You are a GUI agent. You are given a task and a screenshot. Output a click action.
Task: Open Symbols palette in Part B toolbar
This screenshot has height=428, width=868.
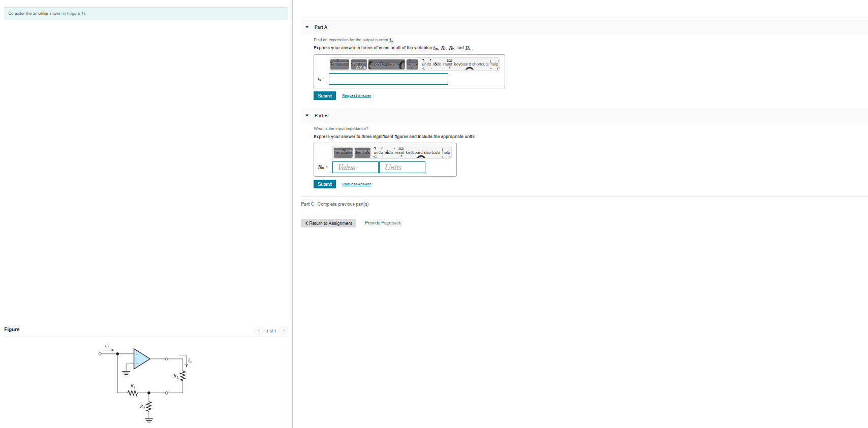coord(362,153)
